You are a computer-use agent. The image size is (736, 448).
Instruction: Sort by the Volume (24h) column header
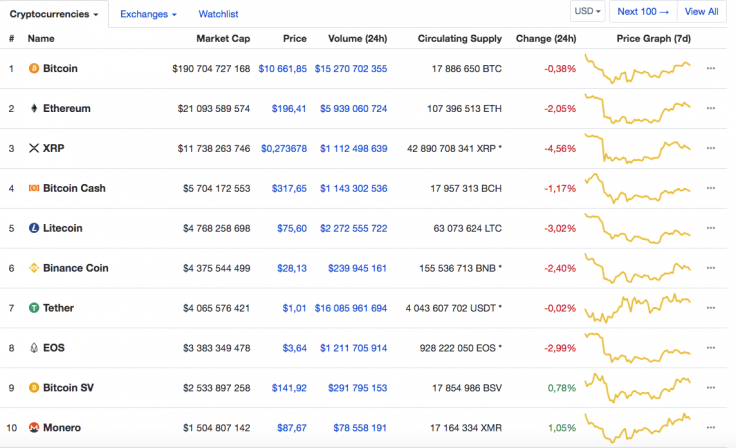coord(358,39)
